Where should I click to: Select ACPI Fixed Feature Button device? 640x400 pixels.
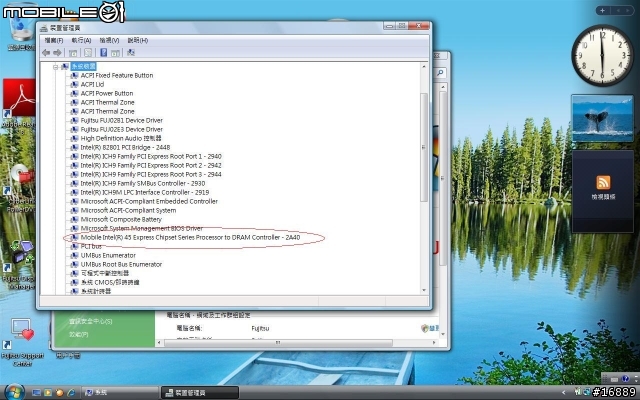[x=117, y=76]
